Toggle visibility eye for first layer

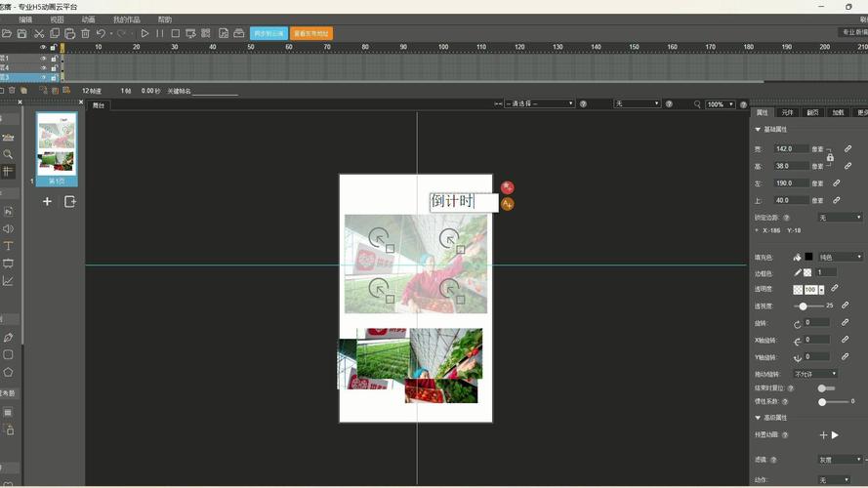pos(43,58)
